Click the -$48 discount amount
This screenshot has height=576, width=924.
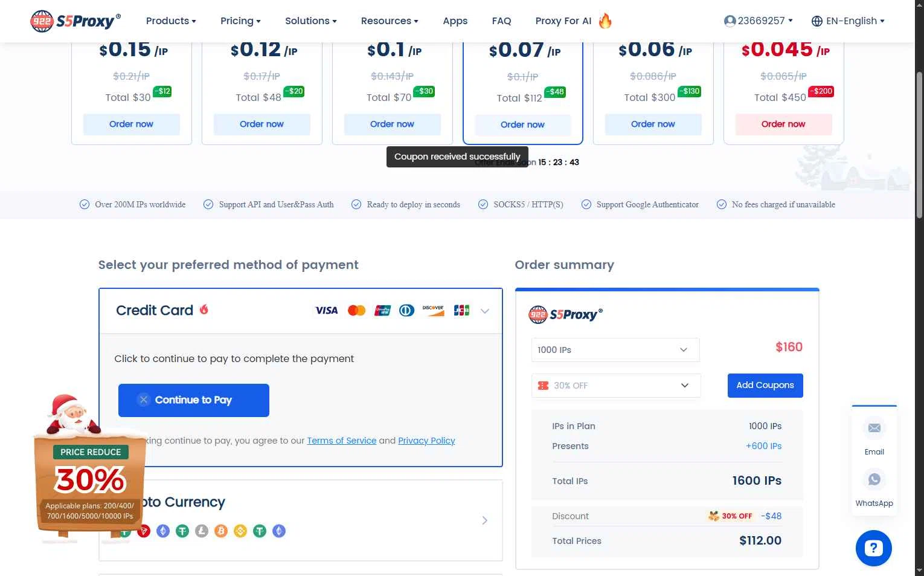click(771, 516)
